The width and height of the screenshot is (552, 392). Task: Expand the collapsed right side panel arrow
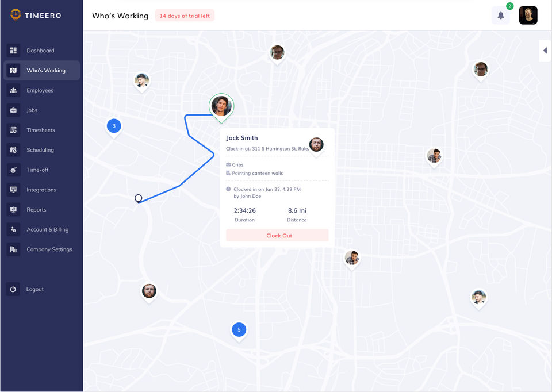pos(545,51)
